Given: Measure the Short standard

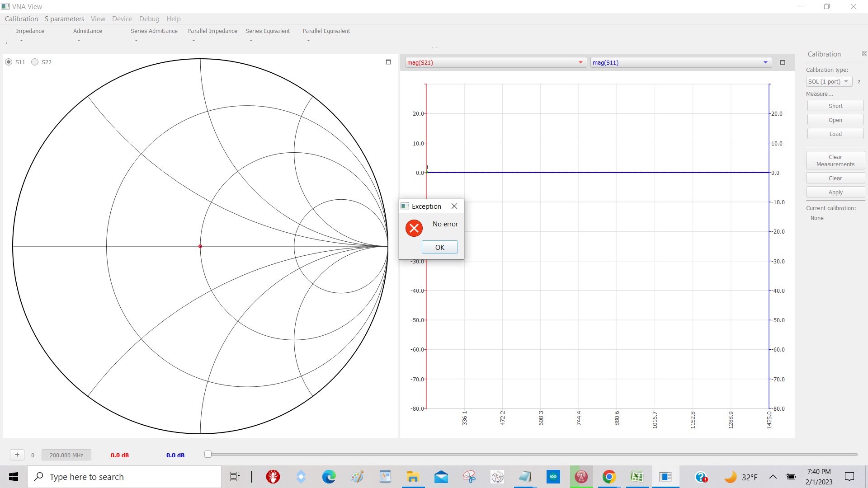Looking at the screenshot, I should click(835, 106).
